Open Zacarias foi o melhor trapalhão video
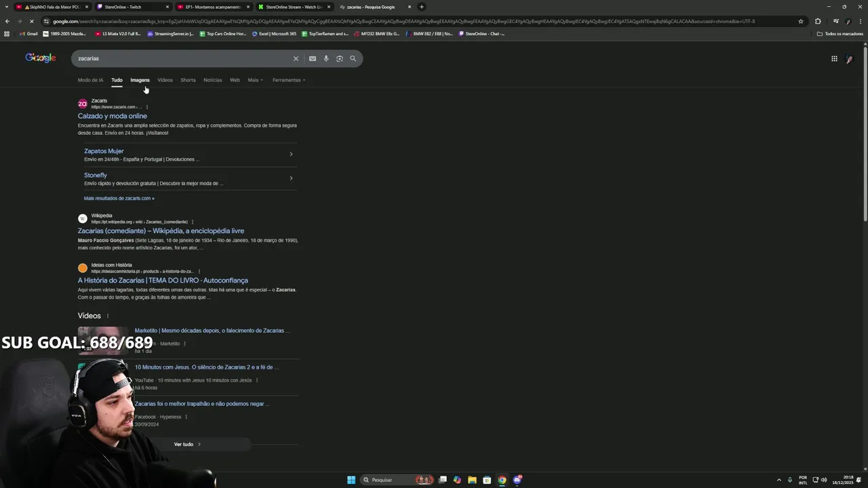The width and height of the screenshot is (868, 488). pos(202,404)
